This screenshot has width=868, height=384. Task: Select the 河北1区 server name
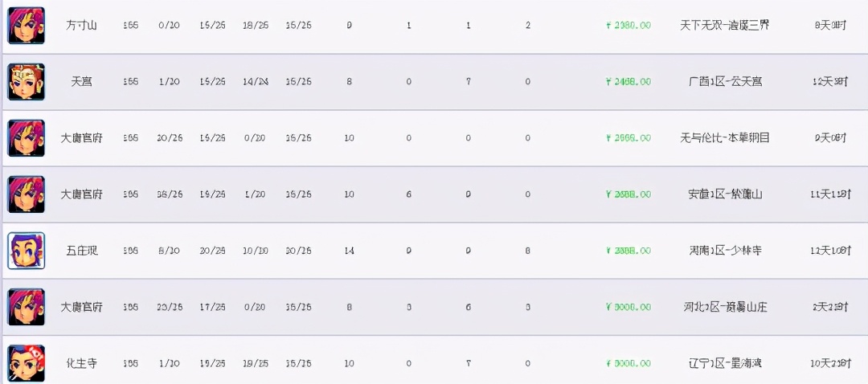pos(724,307)
